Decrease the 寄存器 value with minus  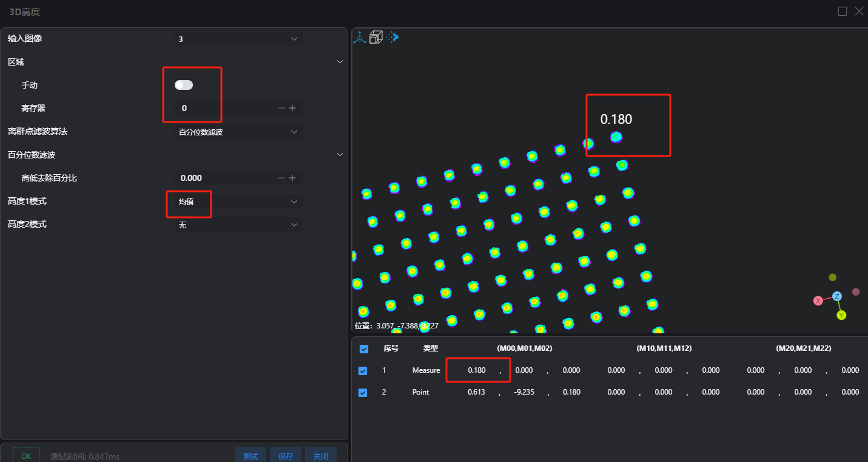tap(281, 108)
